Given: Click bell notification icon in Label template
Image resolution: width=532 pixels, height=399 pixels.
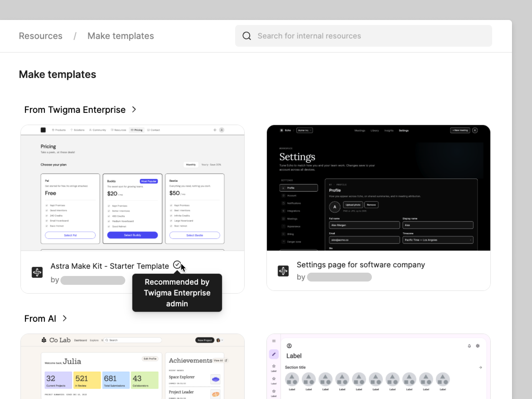Looking at the screenshot, I should [x=469, y=346].
